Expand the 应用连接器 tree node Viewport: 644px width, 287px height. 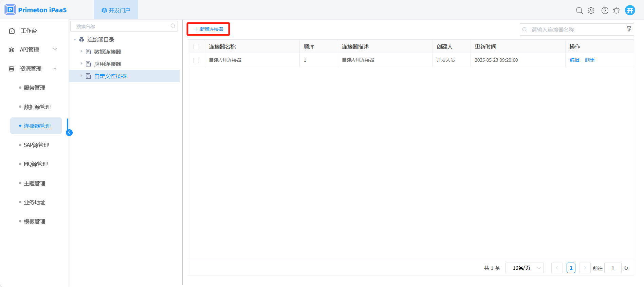tap(81, 63)
